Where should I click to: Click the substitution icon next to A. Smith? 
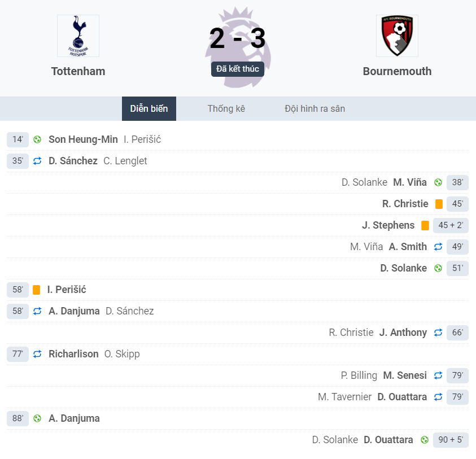[438, 247]
